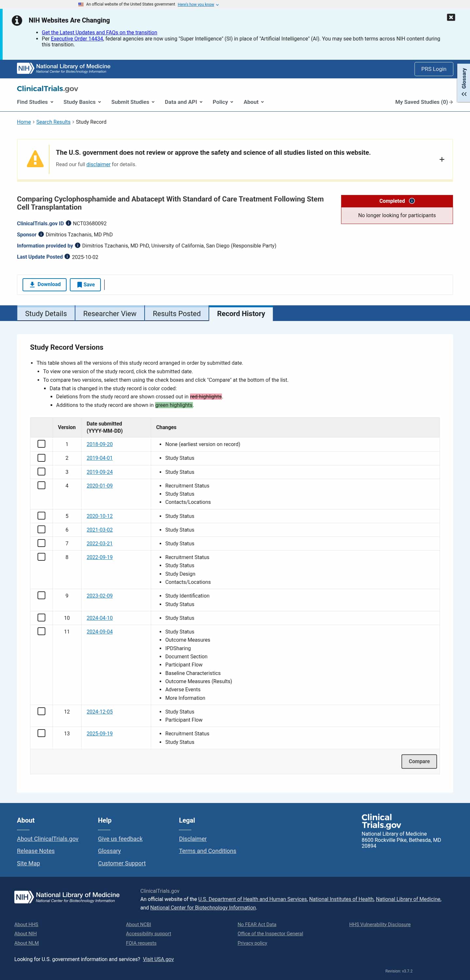
Task: Open the PRS Login button
Action: pos(433,69)
